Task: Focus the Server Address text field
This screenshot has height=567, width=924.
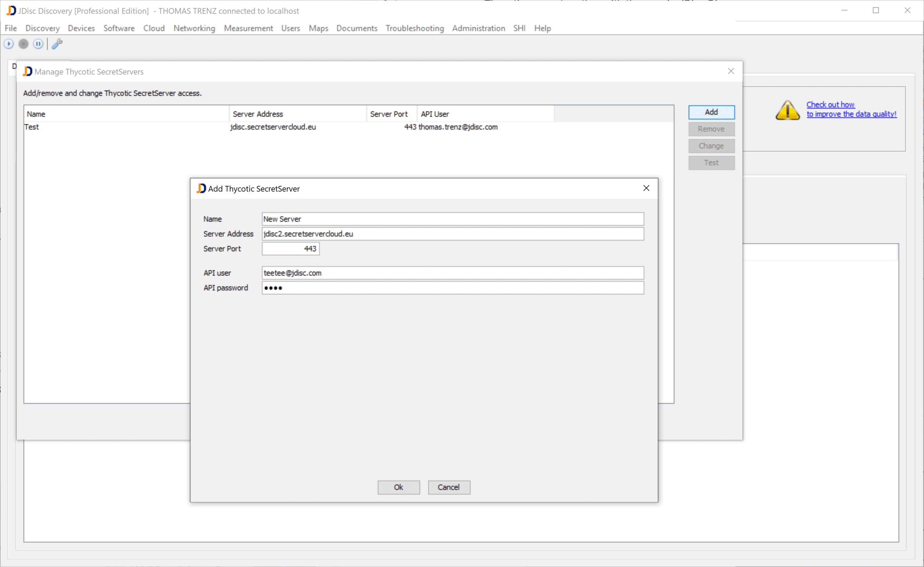Action: click(x=452, y=234)
